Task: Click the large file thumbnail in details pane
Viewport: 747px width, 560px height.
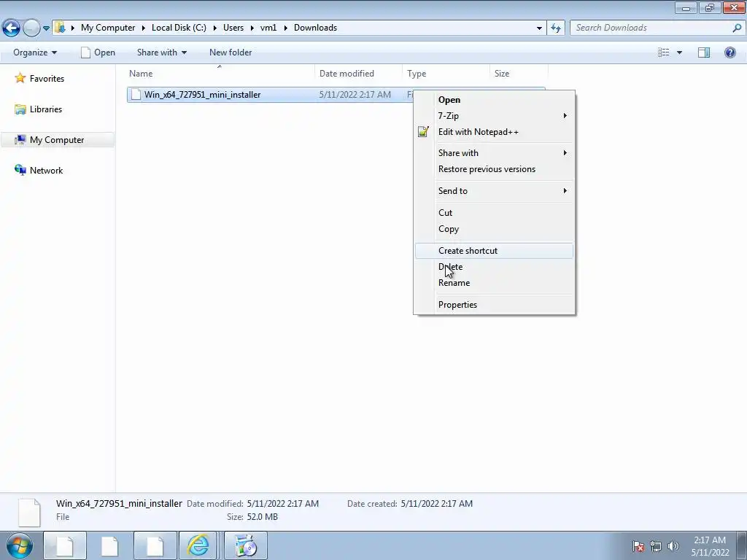Action: 29,513
